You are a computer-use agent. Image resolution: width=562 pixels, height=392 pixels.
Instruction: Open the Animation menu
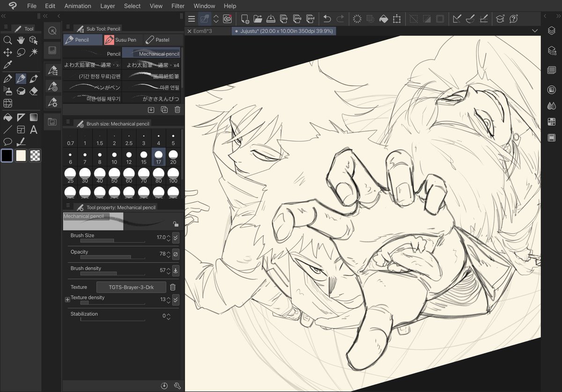tap(78, 6)
